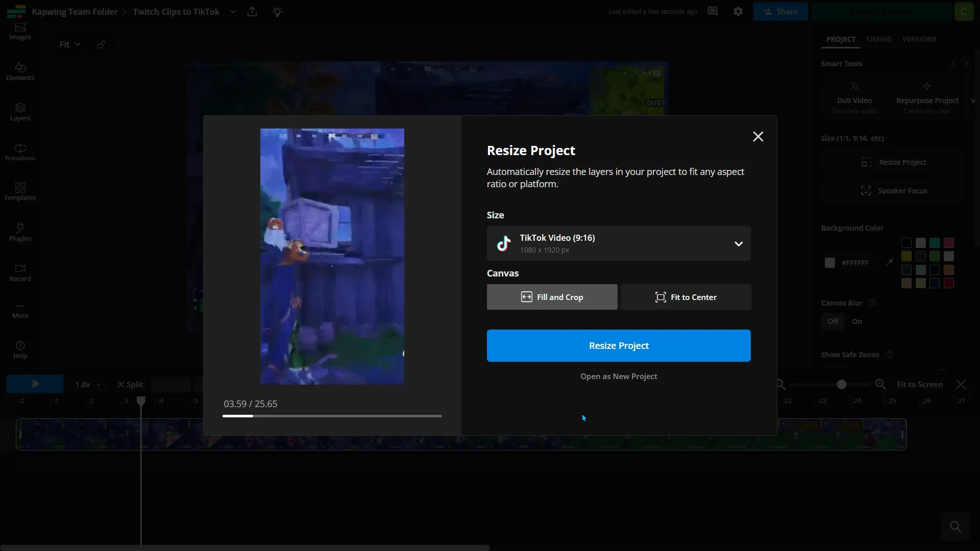Viewport: 980px width, 551px height.
Task: Switch to the VERSIONS tab
Action: (x=919, y=39)
